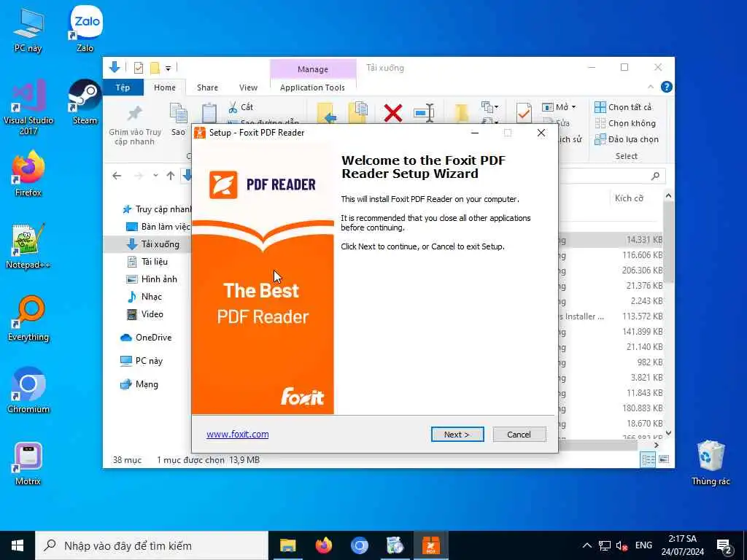Open Firefox desktop shortcut

coord(28,174)
